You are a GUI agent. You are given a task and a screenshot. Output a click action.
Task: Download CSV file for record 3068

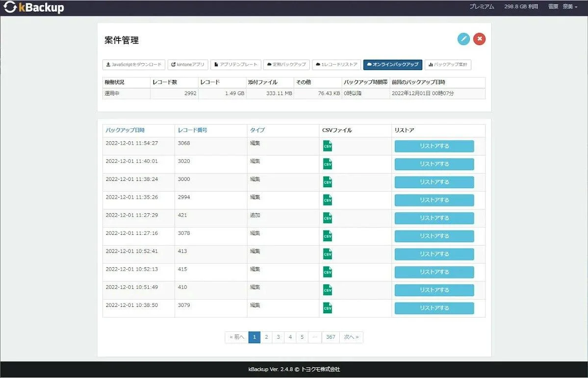(x=328, y=146)
